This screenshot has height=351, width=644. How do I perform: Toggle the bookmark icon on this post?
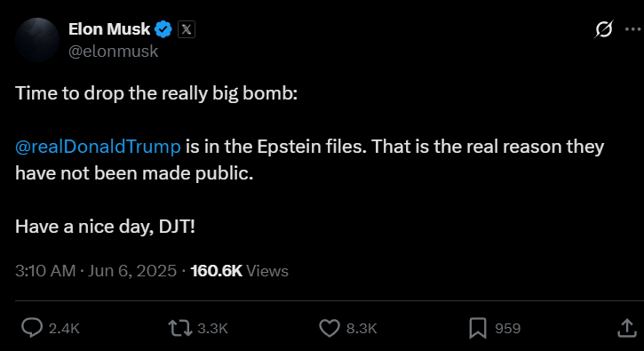click(x=478, y=329)
